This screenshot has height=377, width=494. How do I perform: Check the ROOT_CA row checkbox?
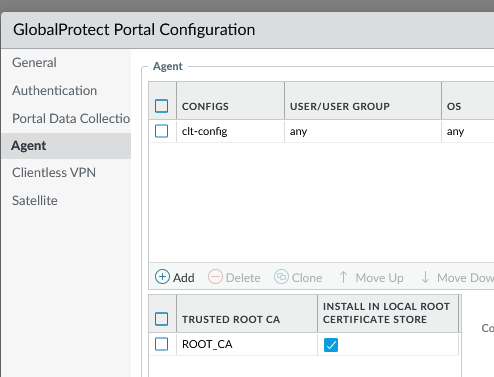click(162, 344)
